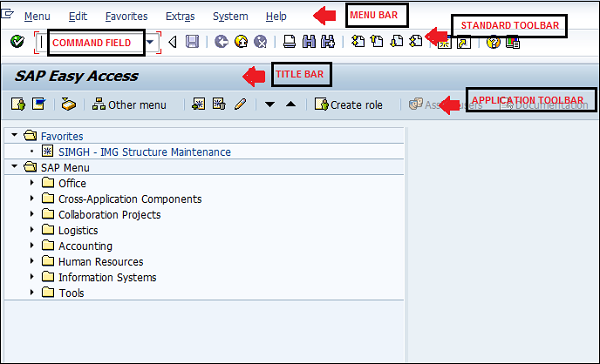
Task: Click the Add to Favorites icon
Action: tap(199, 104)
